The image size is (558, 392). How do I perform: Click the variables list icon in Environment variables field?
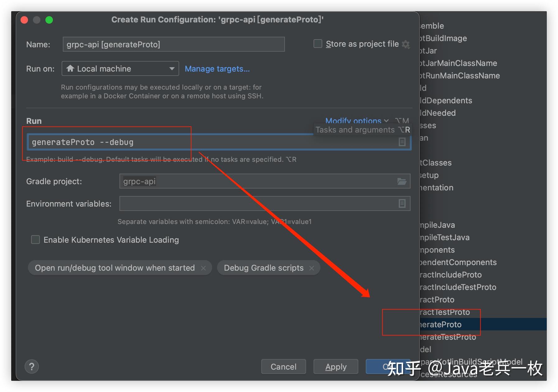(402, 203)
